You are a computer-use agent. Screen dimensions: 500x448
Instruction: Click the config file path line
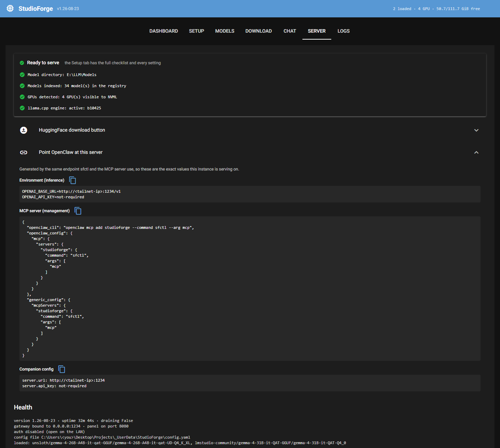[x=102, y=437]
